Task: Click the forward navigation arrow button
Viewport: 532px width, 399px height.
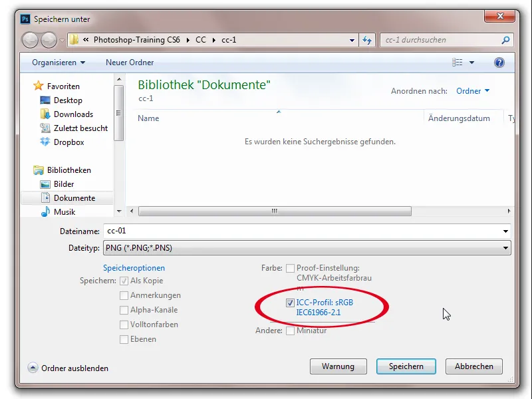Action: [49, 40]
